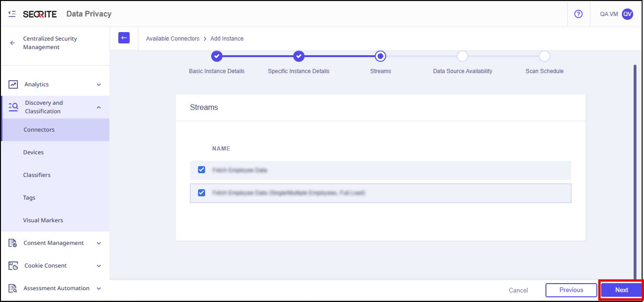
Task: Collapse the Discovery and Classification chevron
Action: (x=99, y=107)
